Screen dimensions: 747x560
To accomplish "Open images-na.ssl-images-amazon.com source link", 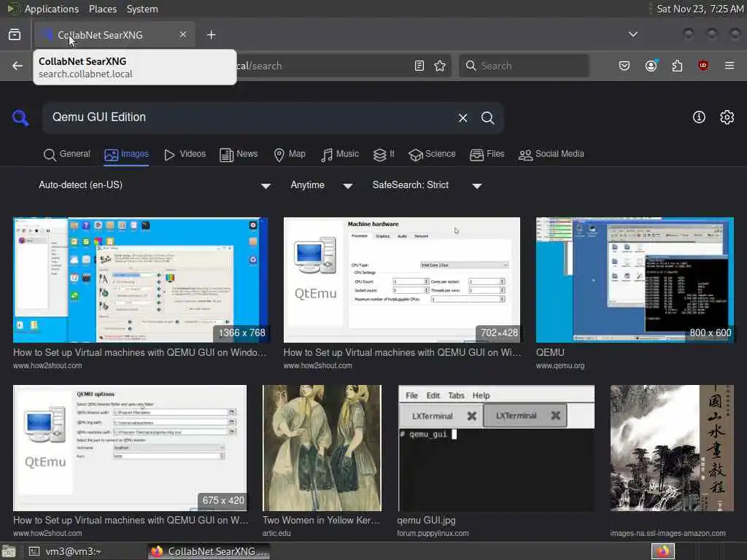I will [667, 533].
